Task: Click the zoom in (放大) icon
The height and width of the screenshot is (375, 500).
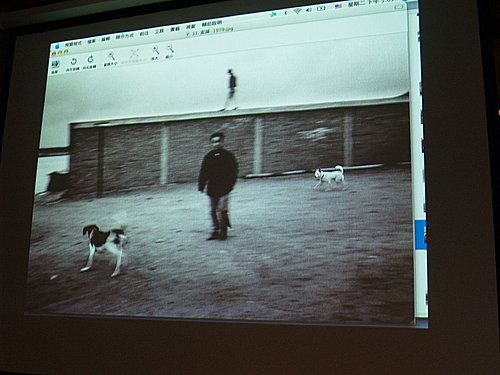Action: (155, 51)
